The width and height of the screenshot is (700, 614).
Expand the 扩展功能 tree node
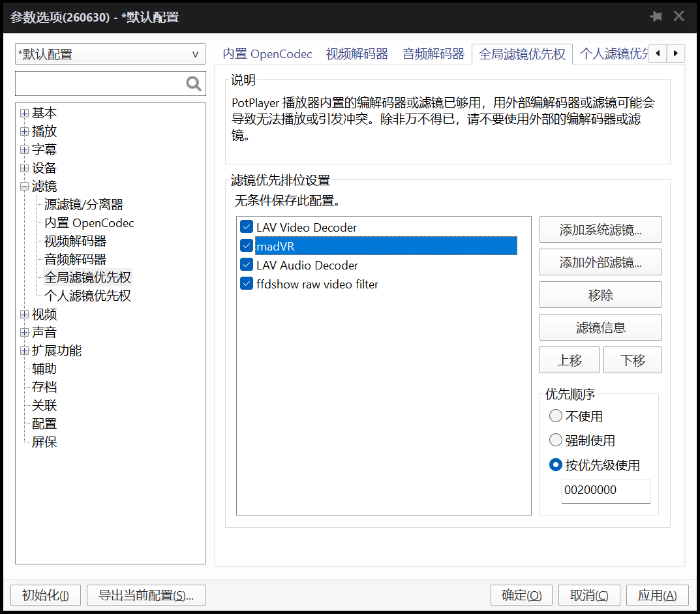[x=25, y=350]
